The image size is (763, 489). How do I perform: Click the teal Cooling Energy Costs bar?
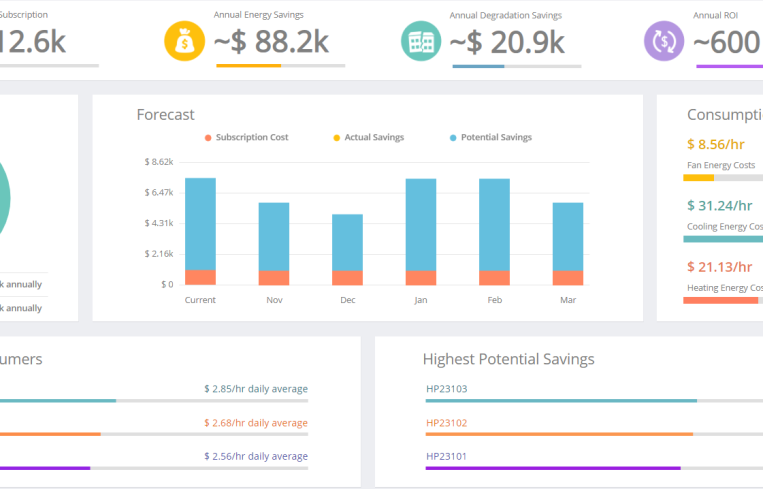(722, 239)
